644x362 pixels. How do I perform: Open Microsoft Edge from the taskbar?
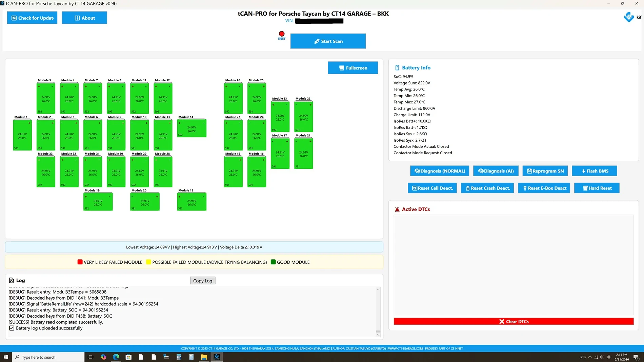[116, 357]
